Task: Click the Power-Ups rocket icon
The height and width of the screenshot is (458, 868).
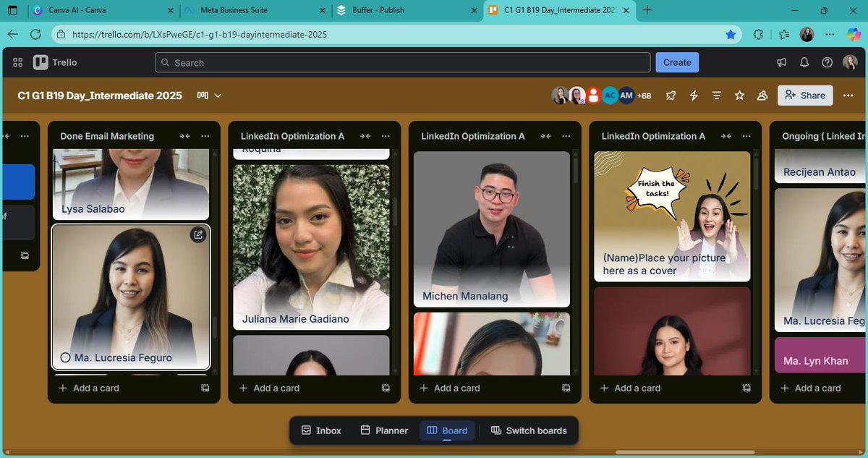Action: [671, 95]
